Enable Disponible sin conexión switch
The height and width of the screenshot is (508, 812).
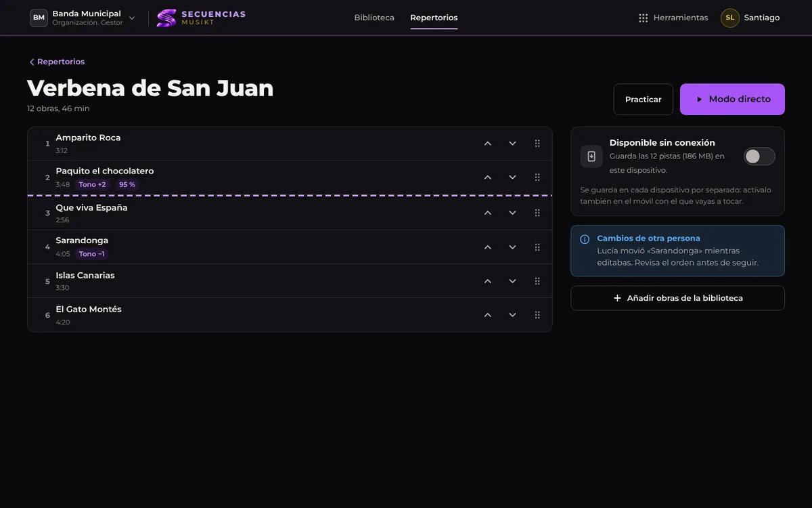point(759,156)
